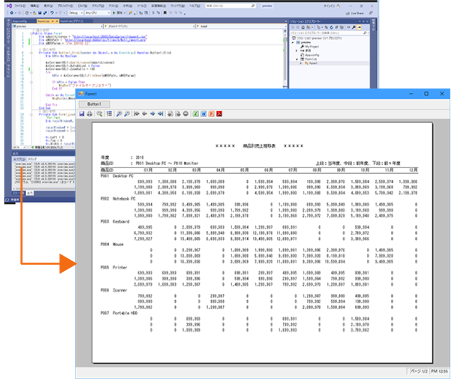Export the report to PDF via red icon
This screenshot has height=380, width=460.
pyautogui.click(x=219, y=114)
